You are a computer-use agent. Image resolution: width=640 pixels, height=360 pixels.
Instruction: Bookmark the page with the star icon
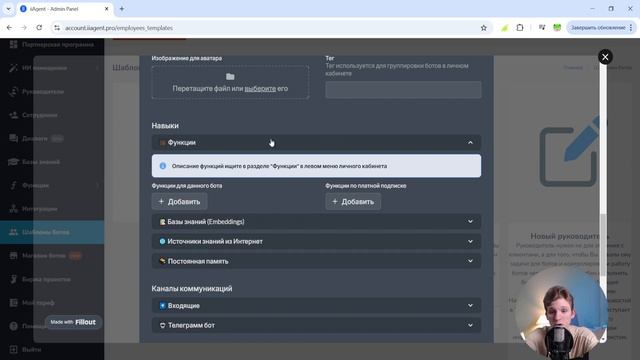click(x=484, y=28)
